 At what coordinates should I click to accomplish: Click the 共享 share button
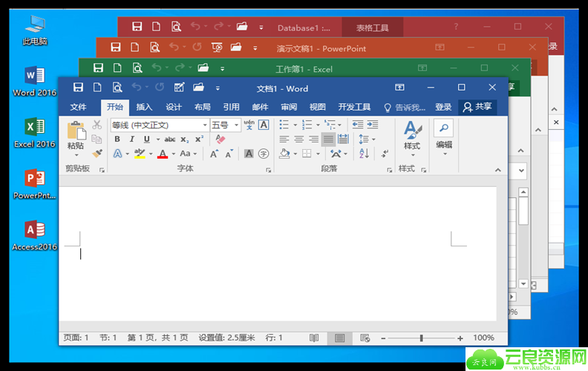pyautogui.click(x=477, y=107)
